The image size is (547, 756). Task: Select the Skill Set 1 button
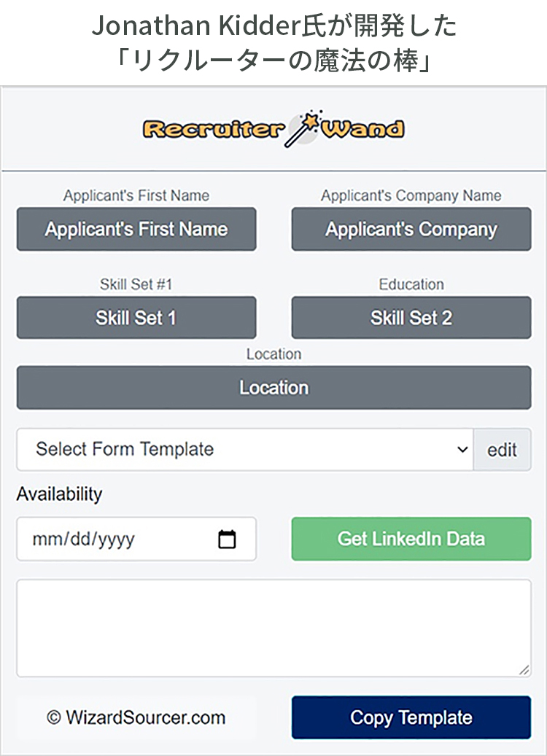coord(136,318)
